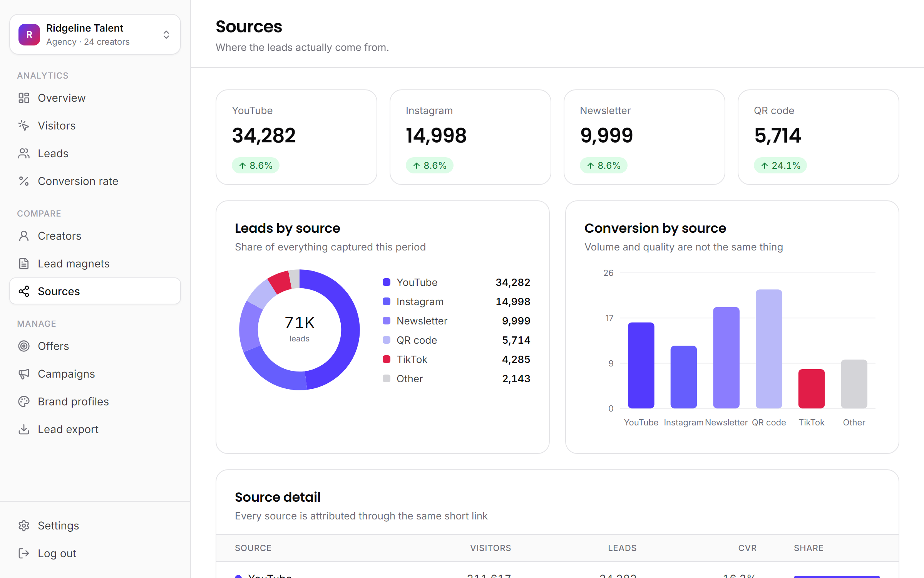Expand the Ridgeline Talent workspace switcher chevron
The height and width of the screenshot is (578, 924).
pos(166,35)
